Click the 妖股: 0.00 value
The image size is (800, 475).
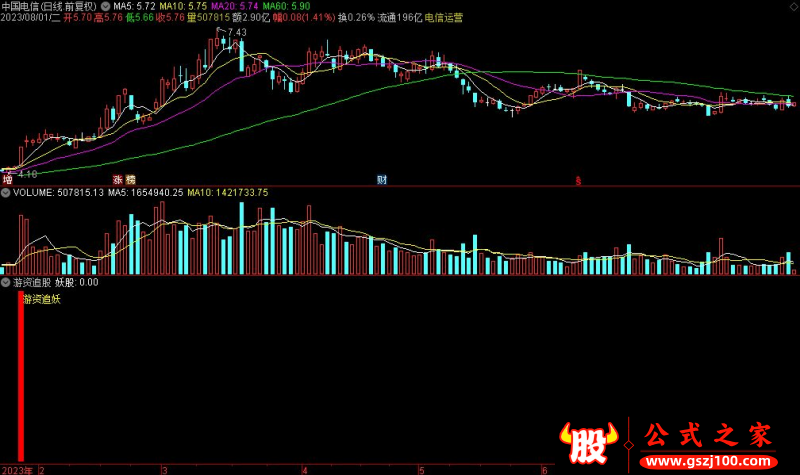(x=77, y=283)
